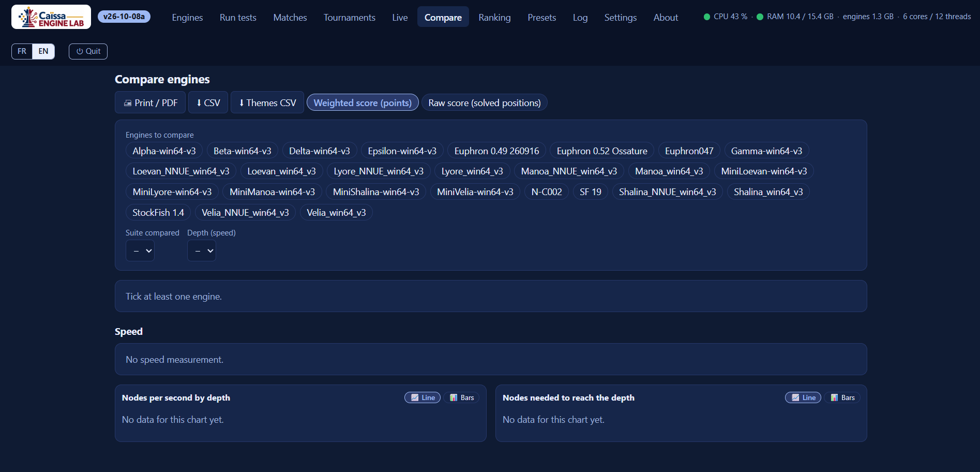This screenshot has height=472, width=980.
Task: Quit the application via Quit button
Action: point(88,51)
